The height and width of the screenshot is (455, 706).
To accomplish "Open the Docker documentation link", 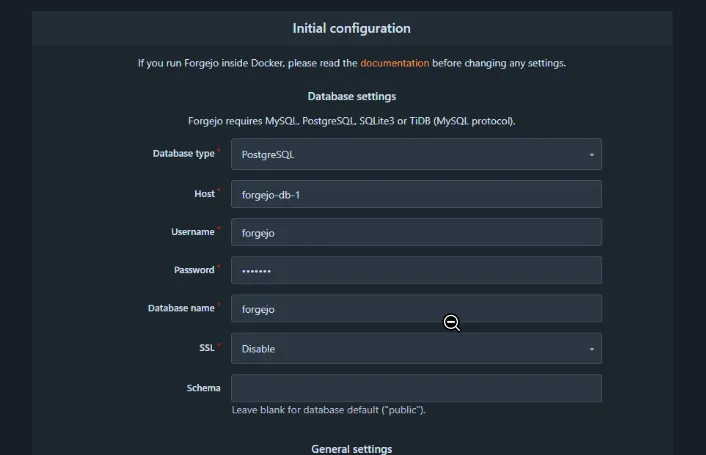I will pyautogui.click(x=395, y=63).
